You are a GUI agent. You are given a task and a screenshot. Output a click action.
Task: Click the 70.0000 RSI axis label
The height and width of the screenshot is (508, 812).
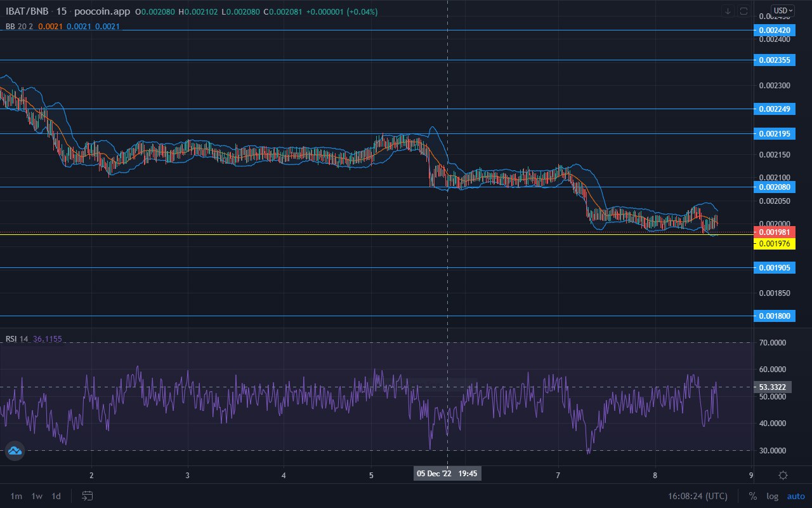(773, 343)
